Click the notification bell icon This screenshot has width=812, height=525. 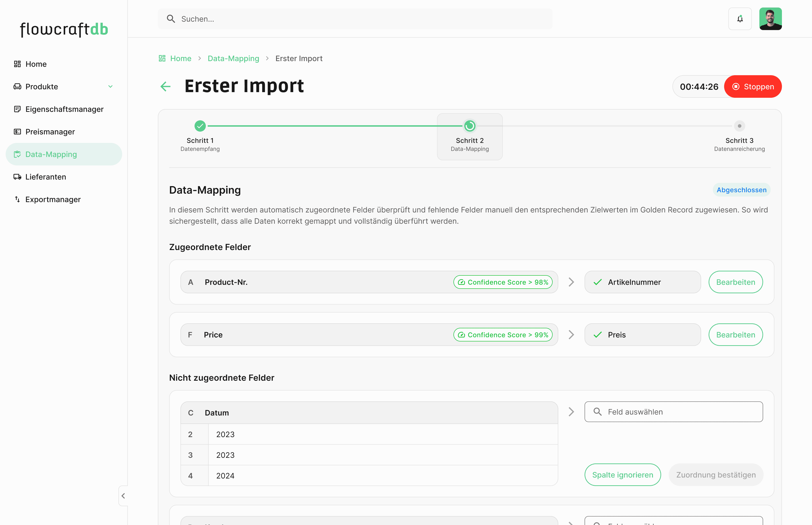coord(740,19)
